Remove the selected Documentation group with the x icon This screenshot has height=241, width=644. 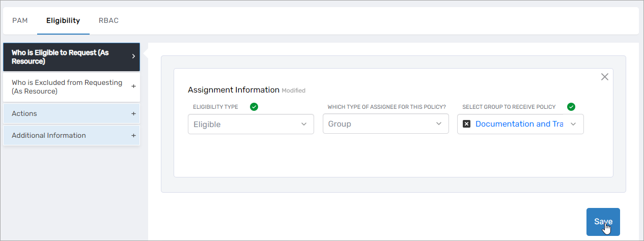466,124
